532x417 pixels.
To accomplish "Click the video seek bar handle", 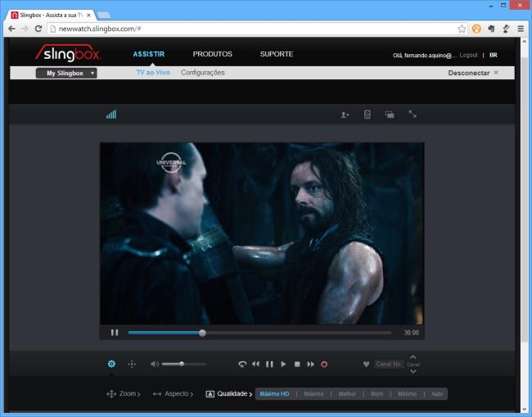I will pyautogui.click(x=202, y=333).
